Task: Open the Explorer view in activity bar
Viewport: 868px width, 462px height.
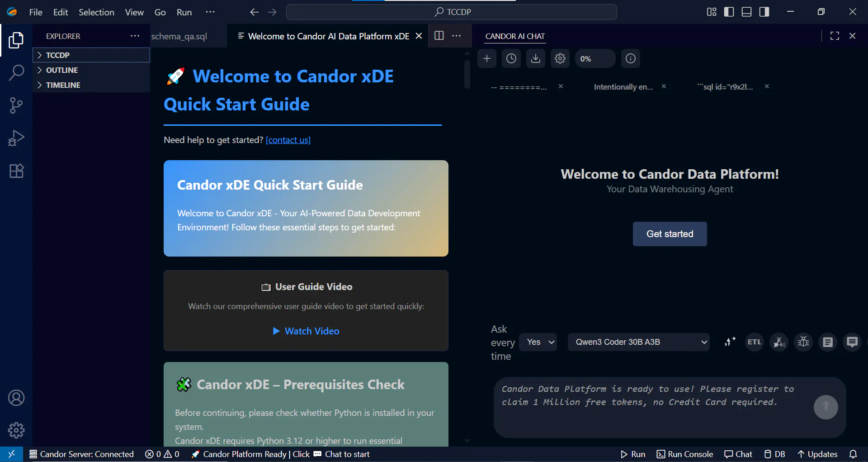Action: [x=16, y=40]
